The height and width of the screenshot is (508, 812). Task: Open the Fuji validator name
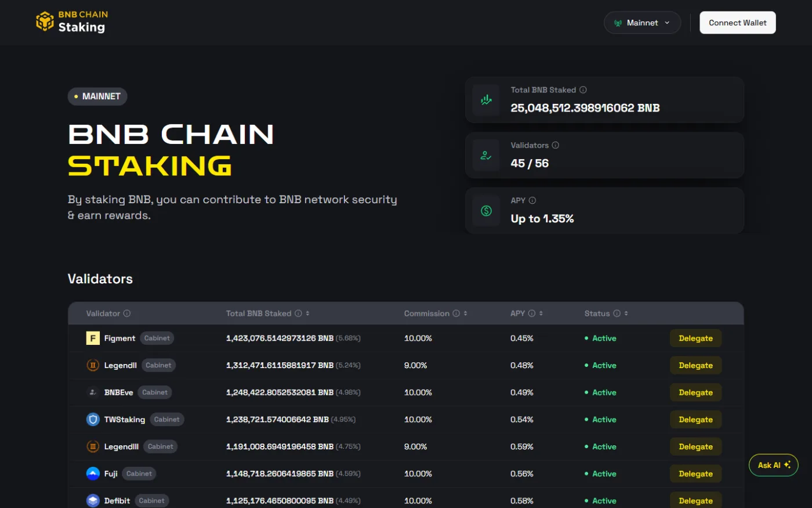pyautogui.click(x=111, y=474)
